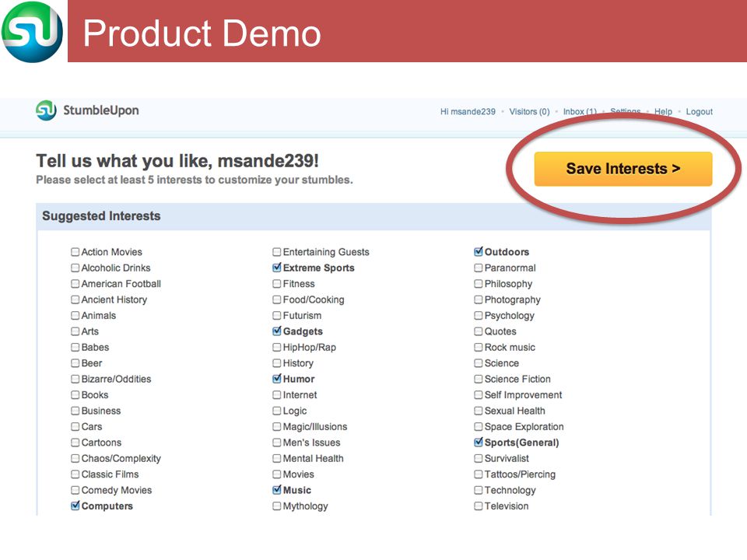Uncheck the Humor checkbox
747x560 pixels.
click(x=277, y=379)
